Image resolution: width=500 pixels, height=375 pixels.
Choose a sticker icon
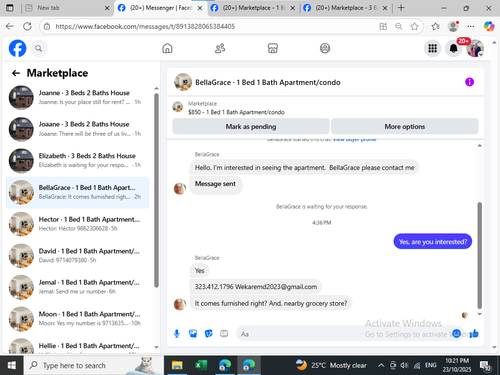click(x=208, y=333)
